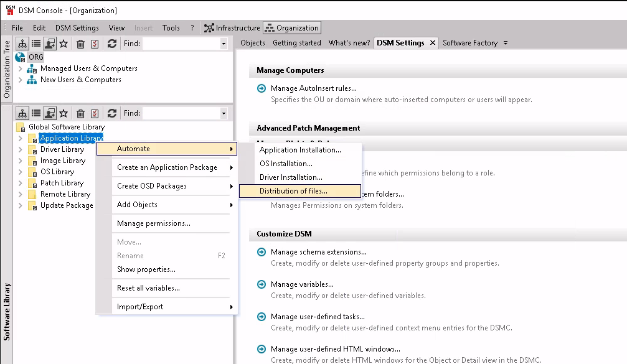This screenshot has height=364, width=627.
Task: Click the star favorites icon in Software Library toolbar
Action: [64, 113]
